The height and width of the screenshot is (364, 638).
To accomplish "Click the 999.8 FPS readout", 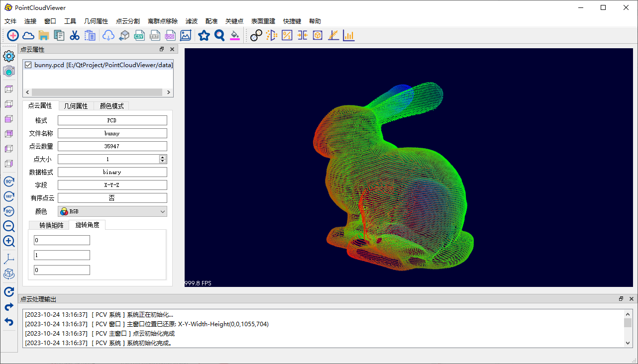I will [x=199, y=283].
